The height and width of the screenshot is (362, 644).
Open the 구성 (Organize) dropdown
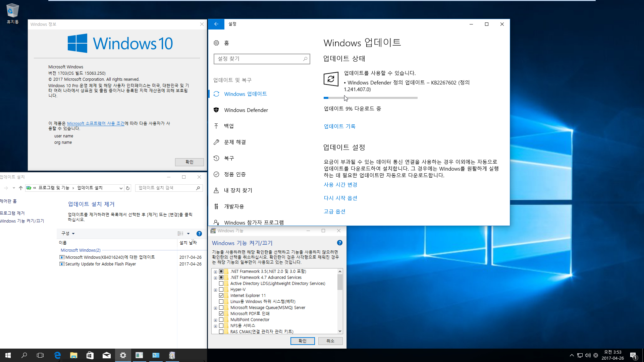(x=68, y=234)
